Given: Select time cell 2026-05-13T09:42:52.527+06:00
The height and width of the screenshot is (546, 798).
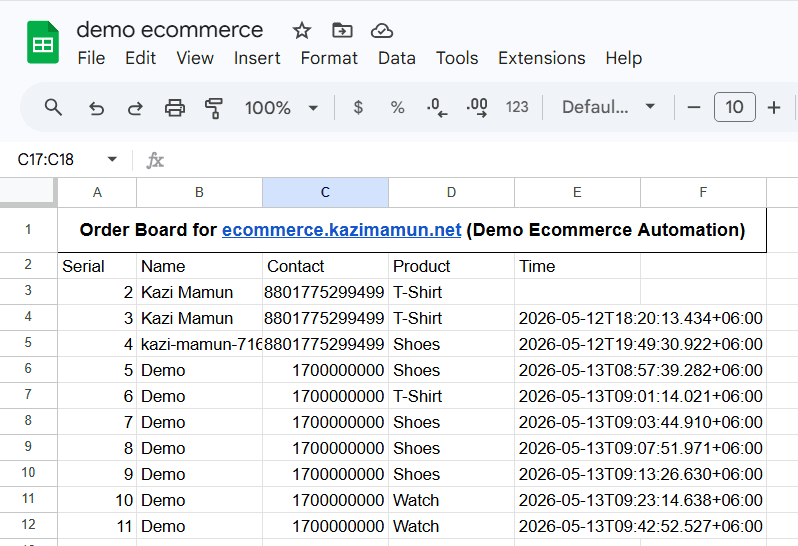Looking at the screenshot, I should tap(640, 526).
